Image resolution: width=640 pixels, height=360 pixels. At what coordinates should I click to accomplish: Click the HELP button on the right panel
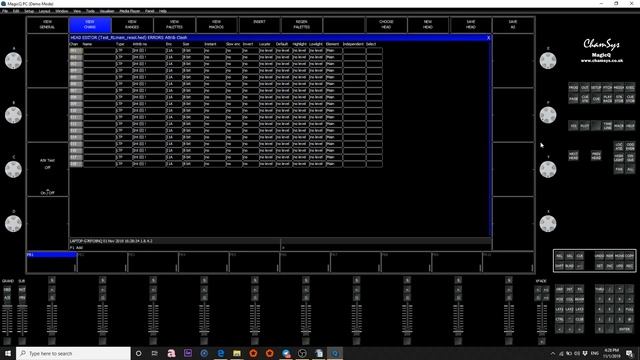630,126
